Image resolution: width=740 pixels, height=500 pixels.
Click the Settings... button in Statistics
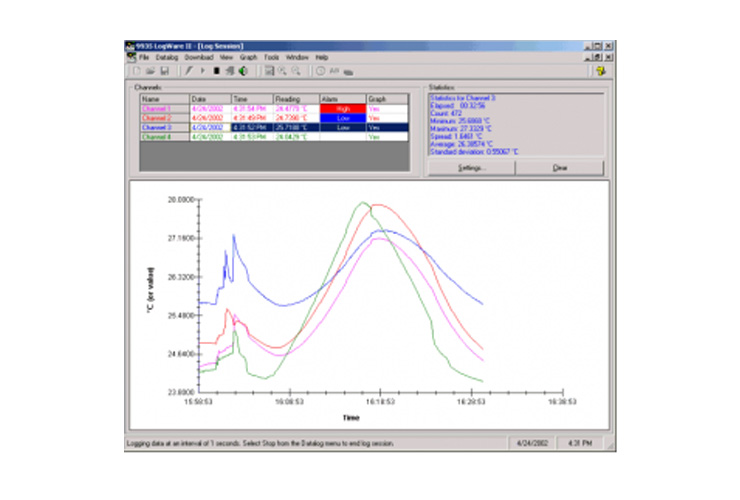tap(471, 168)
